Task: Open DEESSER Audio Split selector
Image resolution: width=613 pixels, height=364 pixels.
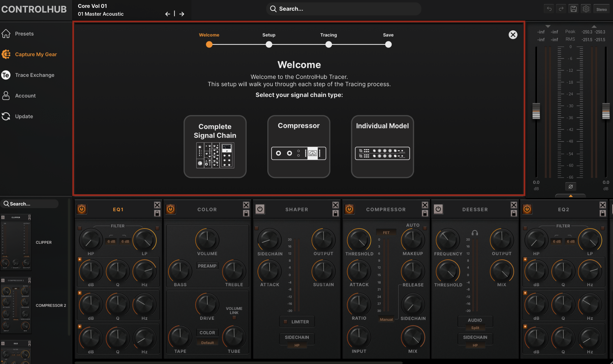Action: click(475, 328)
